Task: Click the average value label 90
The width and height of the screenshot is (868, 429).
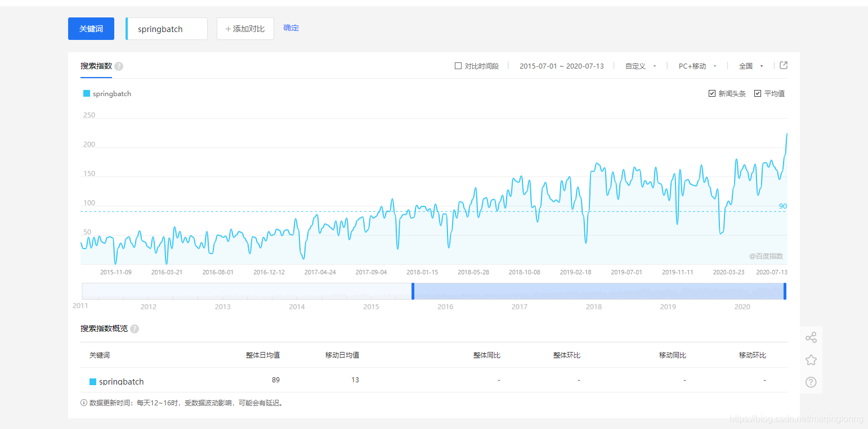Action: (783, 206)
